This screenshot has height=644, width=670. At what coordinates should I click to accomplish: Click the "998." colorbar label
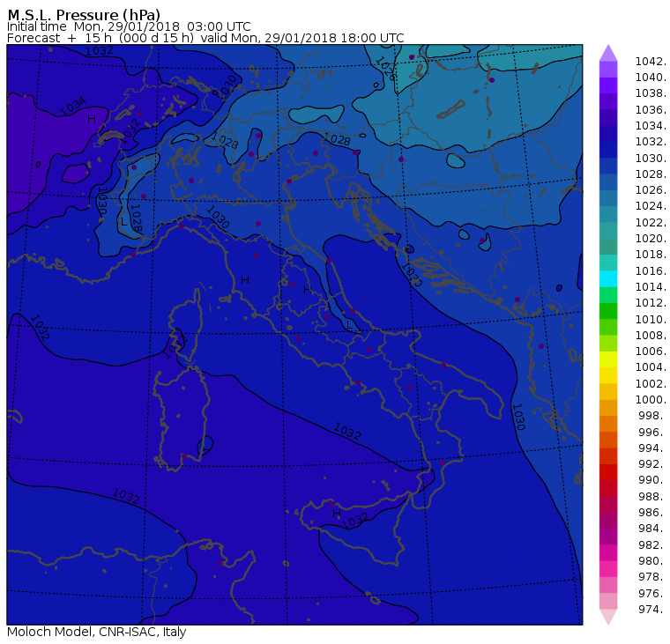[x=652, y=416]
